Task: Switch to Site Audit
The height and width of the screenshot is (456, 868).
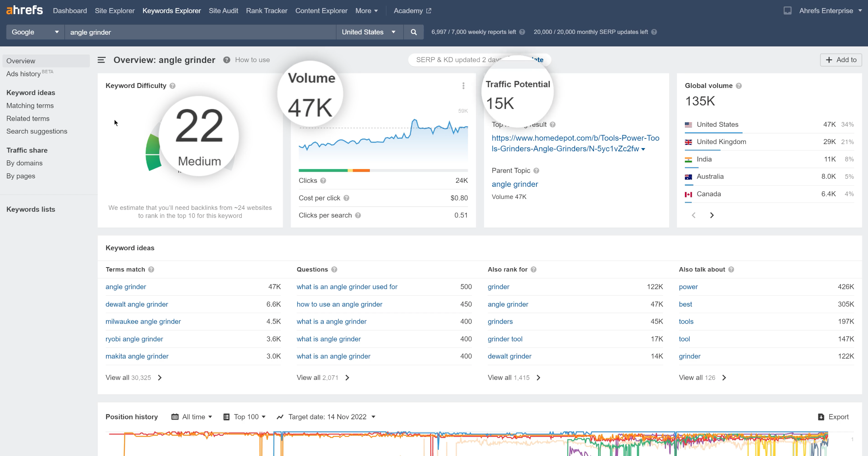Action: tap(223, 10)
